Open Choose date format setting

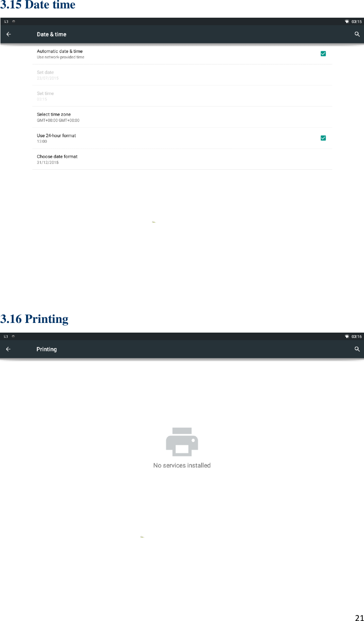pyautogui.click(x=182, y=159)
